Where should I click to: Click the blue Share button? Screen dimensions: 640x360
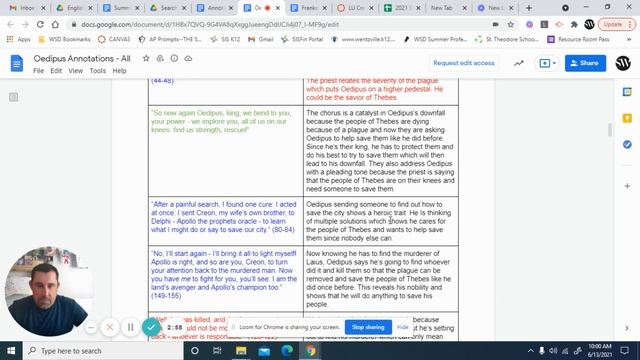click(x=585, y=63)
